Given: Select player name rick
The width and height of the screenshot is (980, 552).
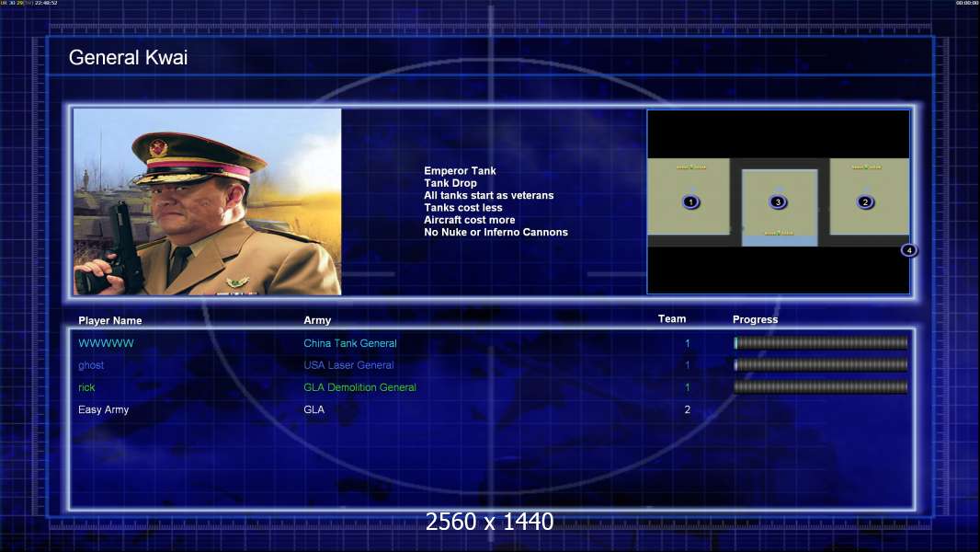Looking at the screenshot, I should tap(86, 387).
